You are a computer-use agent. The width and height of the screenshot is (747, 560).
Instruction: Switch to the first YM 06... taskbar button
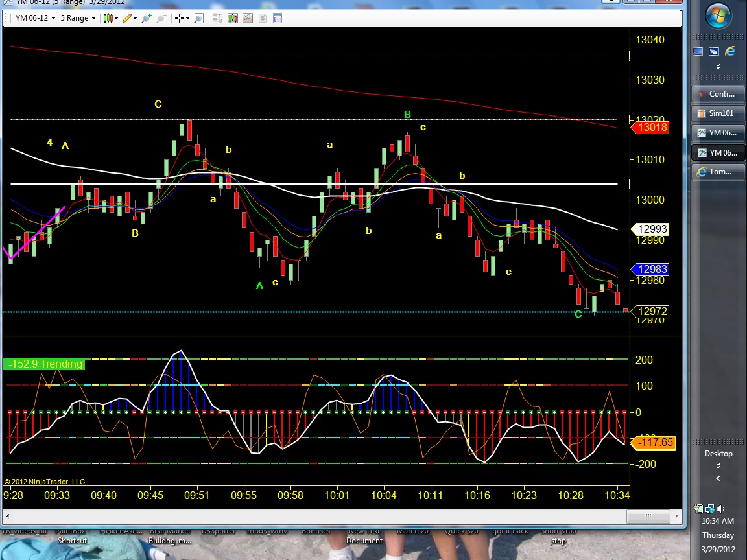click(x=718, y=133)
